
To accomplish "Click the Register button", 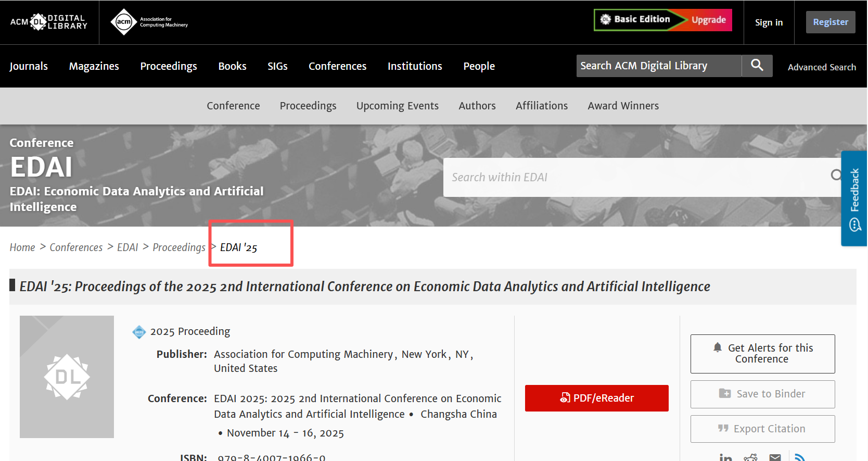I will click(x=830, y=22).
